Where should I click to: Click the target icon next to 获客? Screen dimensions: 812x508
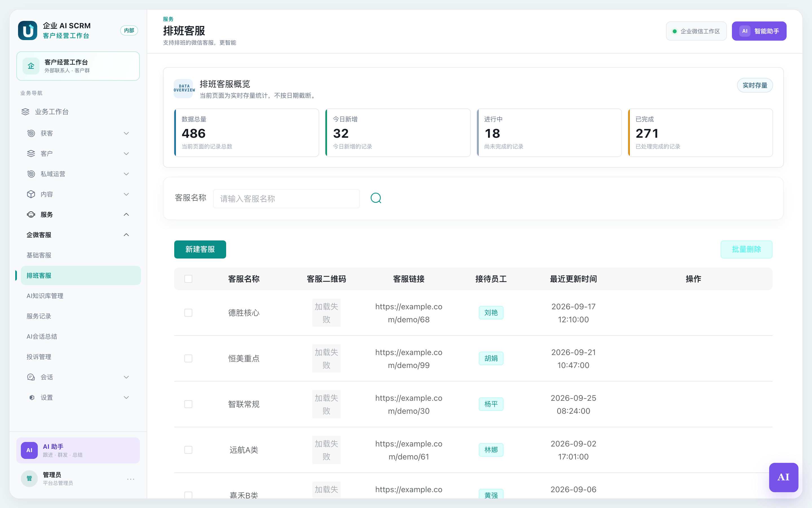(31, 133)
